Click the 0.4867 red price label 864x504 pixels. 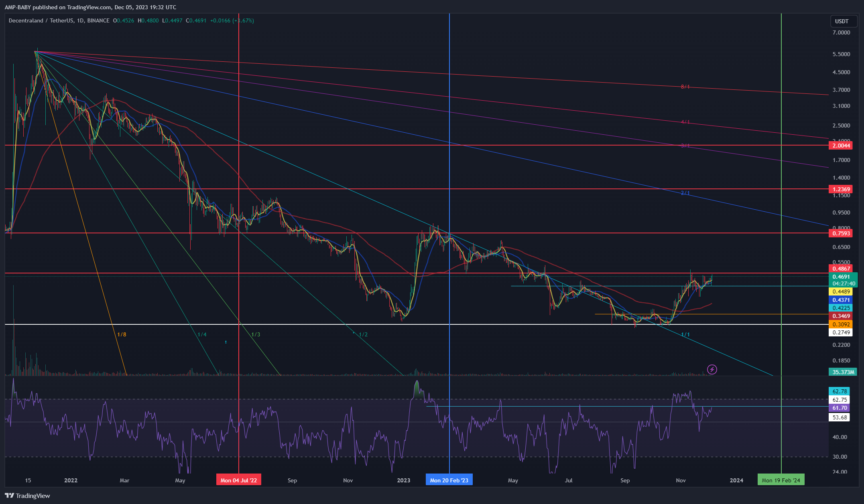841,269
